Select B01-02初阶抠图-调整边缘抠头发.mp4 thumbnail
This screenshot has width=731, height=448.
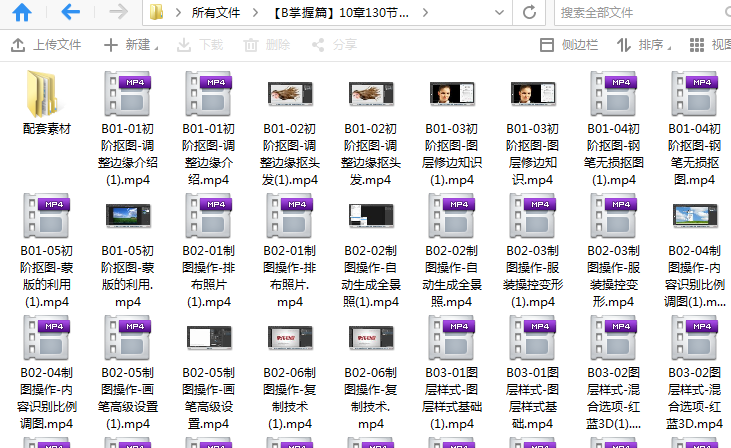coord(371,94)
